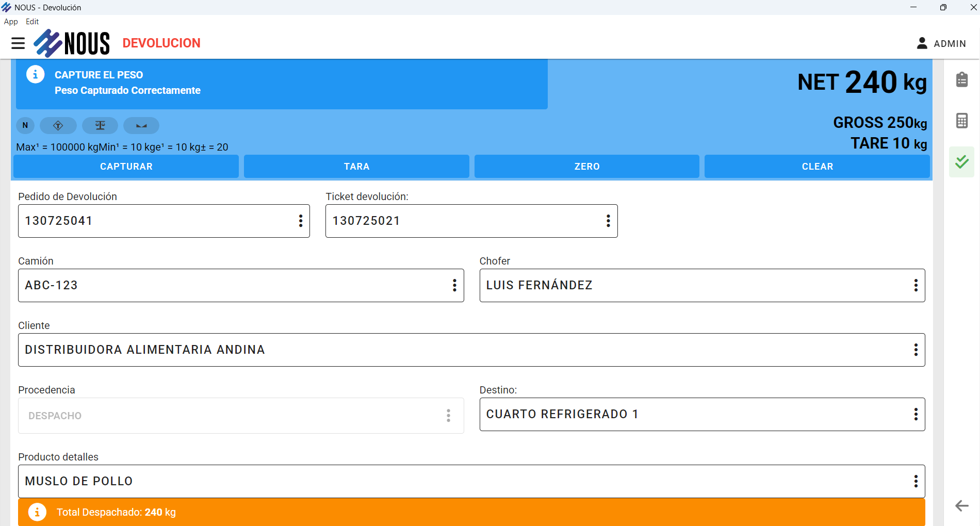Viewport: 980px width, 526px height.
Task: Click the ADMIN user profile icon
Action: (x=922, y=43)
